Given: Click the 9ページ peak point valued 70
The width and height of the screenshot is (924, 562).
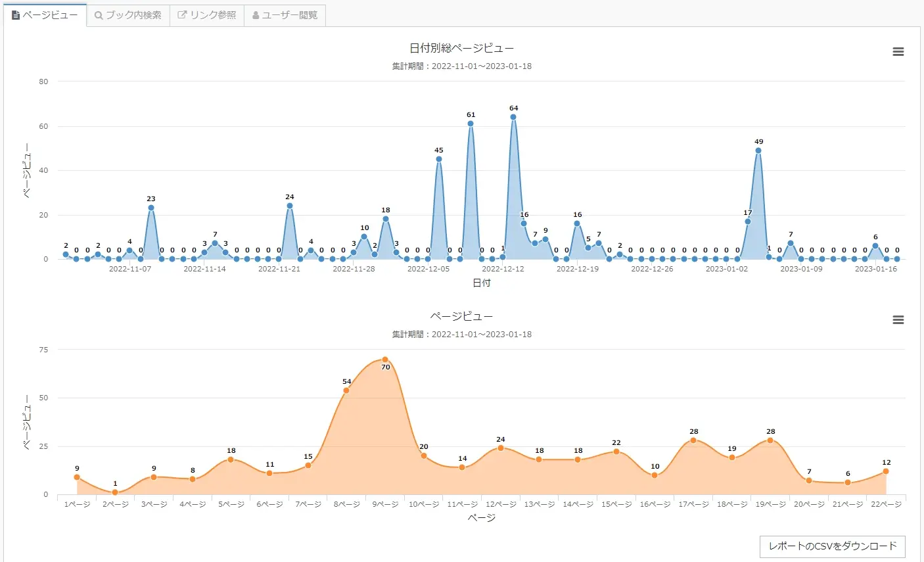Looking at the screenshot, I should tap(385, 360).
